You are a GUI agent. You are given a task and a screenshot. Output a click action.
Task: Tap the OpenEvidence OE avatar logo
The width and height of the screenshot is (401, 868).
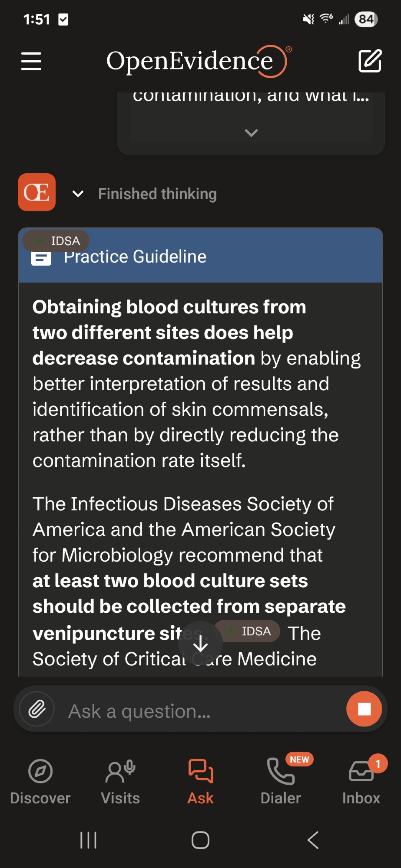pos(37,192)
